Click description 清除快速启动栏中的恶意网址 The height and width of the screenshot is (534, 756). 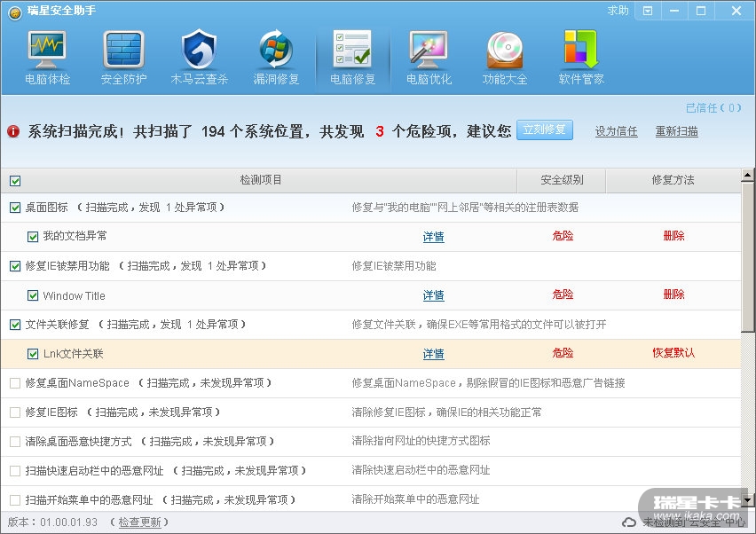(421, 470)
